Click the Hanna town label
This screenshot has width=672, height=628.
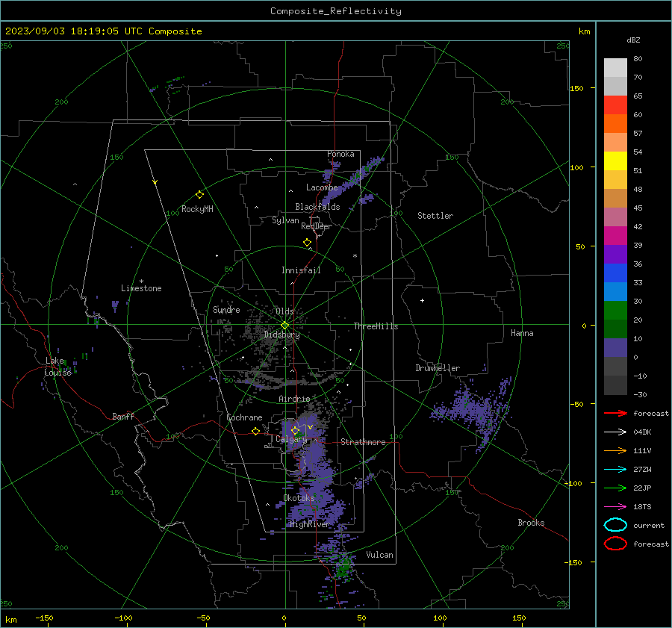pos(522,333)
